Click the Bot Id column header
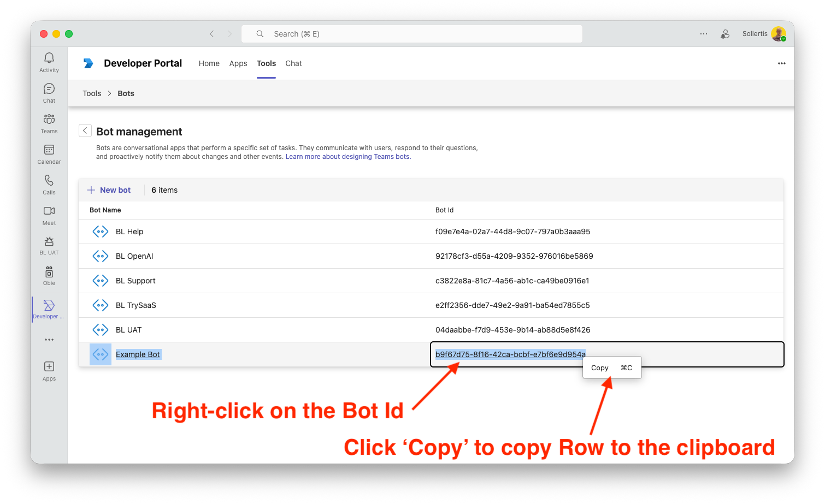Image resolution: width=825 pixels, height=504 pixels. pos(444,210)
